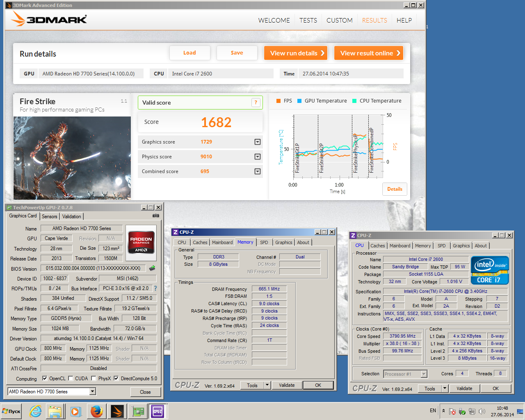525x420 pixels.
Task: Click Close button in GPU-Z
Action: 146,392
